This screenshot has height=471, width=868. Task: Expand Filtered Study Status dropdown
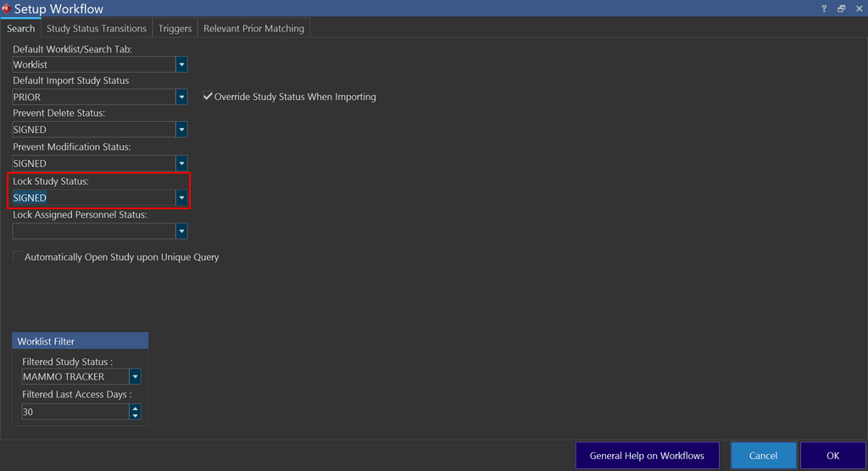135,377
